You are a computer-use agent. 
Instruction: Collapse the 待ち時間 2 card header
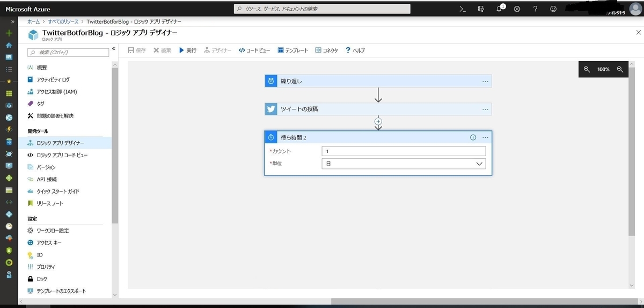[378, 137]
